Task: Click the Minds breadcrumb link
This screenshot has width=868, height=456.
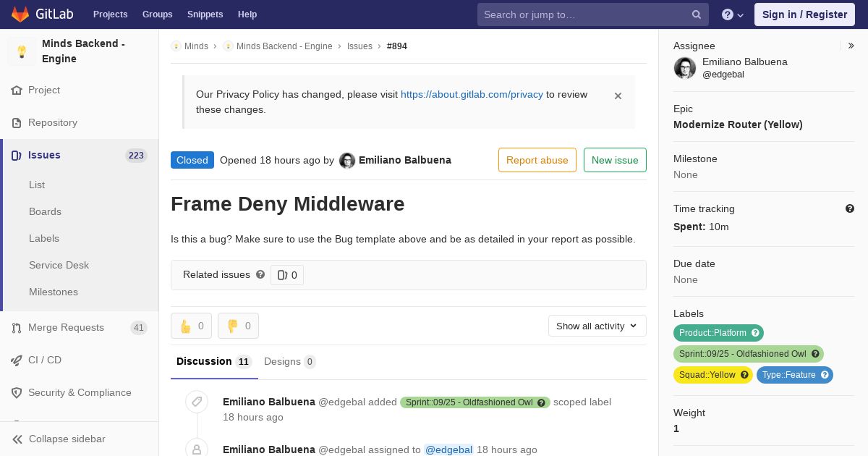Action: pyautogui.click(x=196, y=46)
